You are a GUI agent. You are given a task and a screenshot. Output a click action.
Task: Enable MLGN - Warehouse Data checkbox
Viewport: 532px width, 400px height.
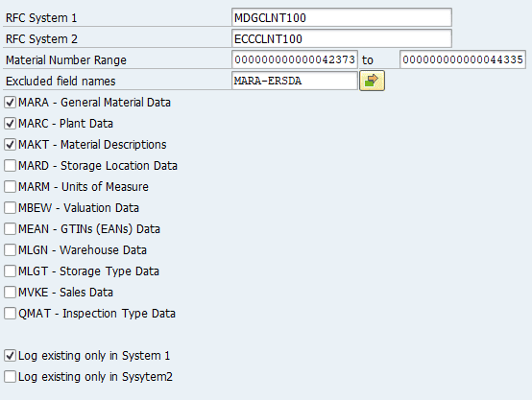[11, 250]
